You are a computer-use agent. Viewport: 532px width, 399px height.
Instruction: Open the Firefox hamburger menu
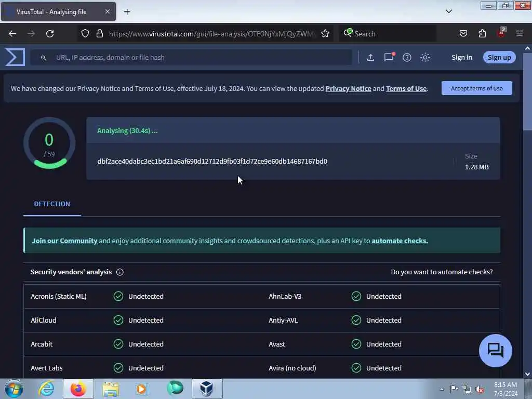click(x=520, y=33)
